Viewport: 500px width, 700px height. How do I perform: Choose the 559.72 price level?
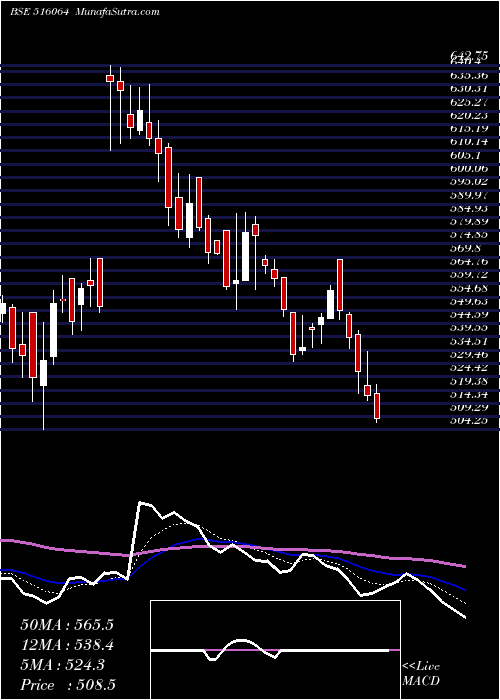pos(469,274)
